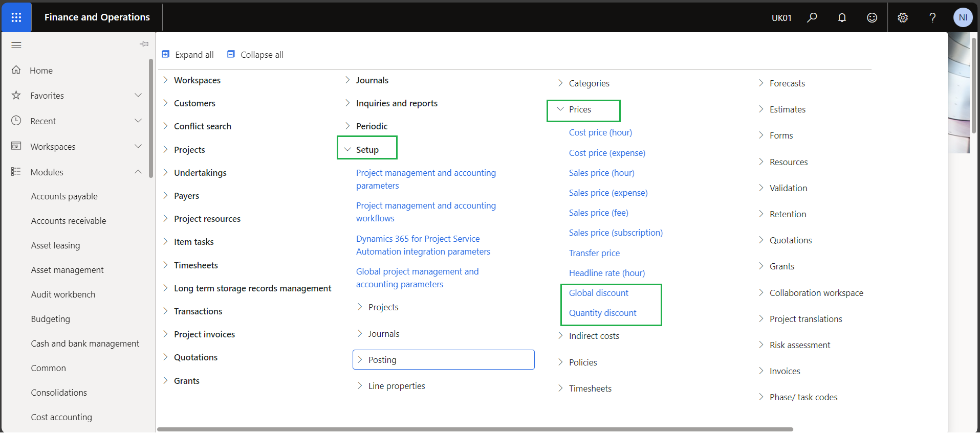Open Headline rate (hour) link

point(607,273)
